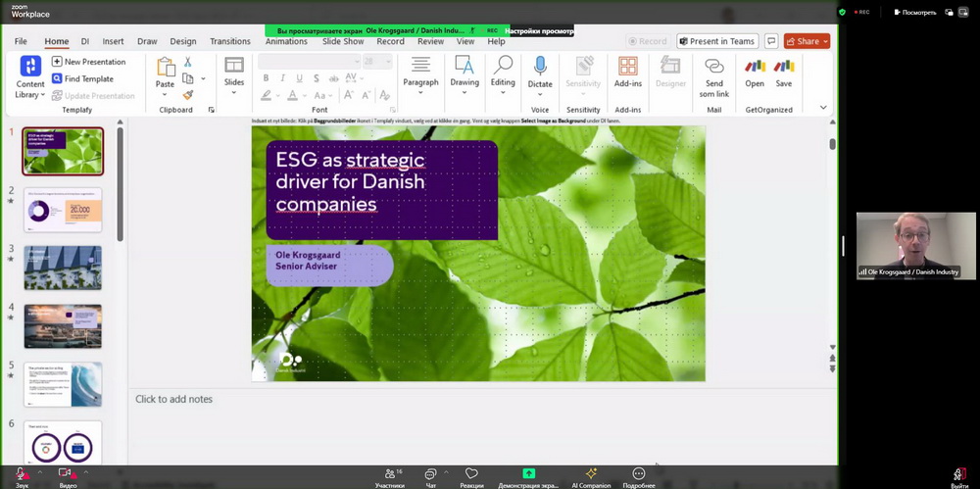Switch to the DI tab
Viewport: 980px width, 489px height.
click(x=85, y=41)
